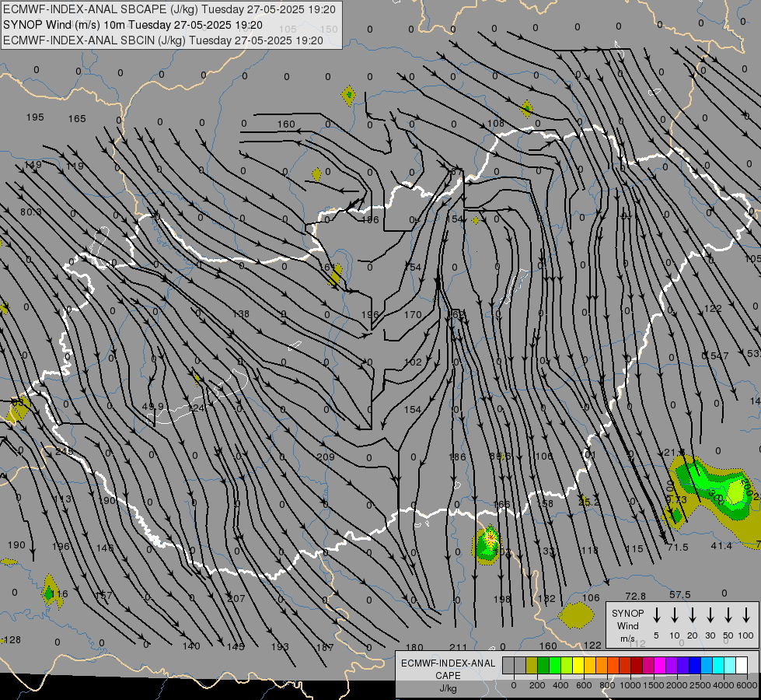The image size is (761, 700).
Task: Click the '200' tick label on CAPE scale
Action: (537, 685)
